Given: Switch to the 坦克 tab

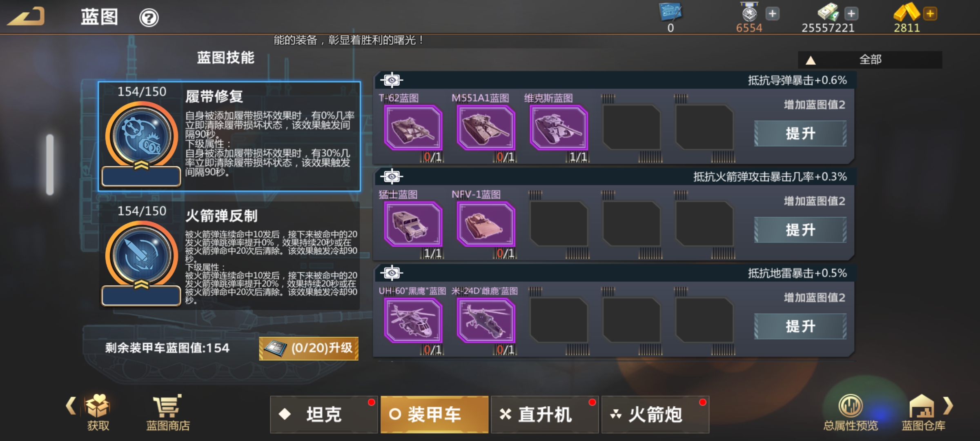Looking at the screenshot, I should 324,414.
